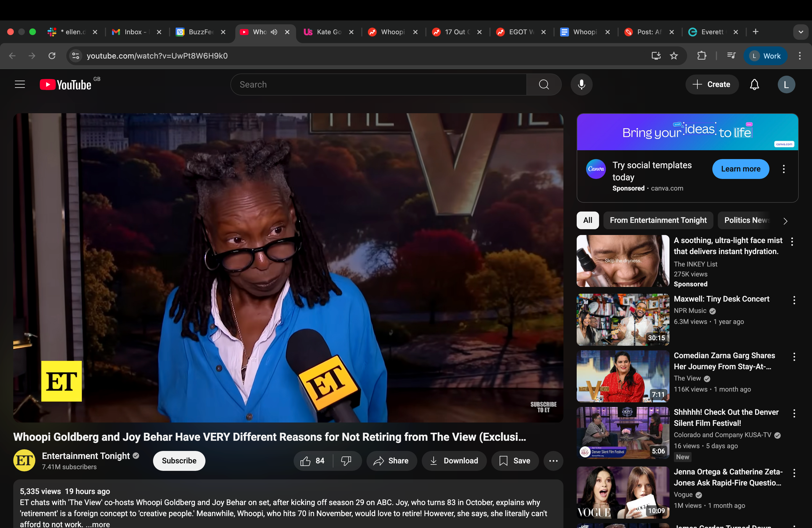Click the main video player
This screenshot has height=528, width=812.
(288, 268)
